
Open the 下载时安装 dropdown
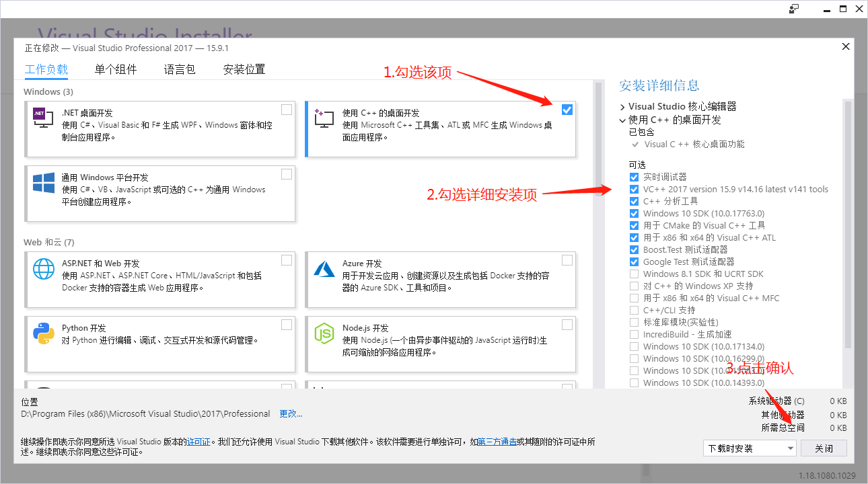pyautogui.click(x=749, y=448)
